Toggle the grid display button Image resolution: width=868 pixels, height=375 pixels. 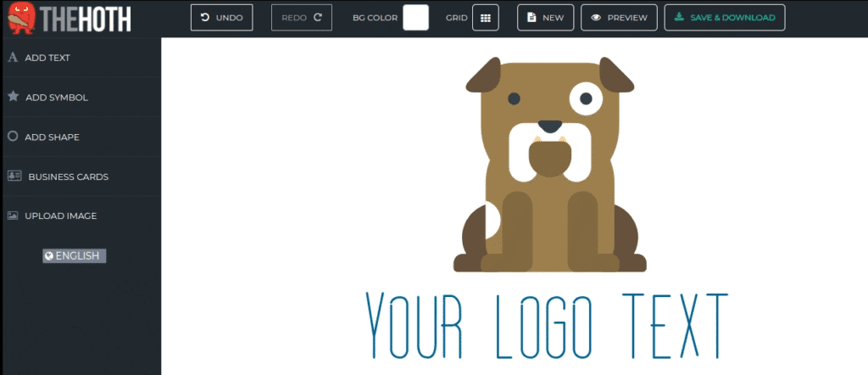click(x=485, y=18)
